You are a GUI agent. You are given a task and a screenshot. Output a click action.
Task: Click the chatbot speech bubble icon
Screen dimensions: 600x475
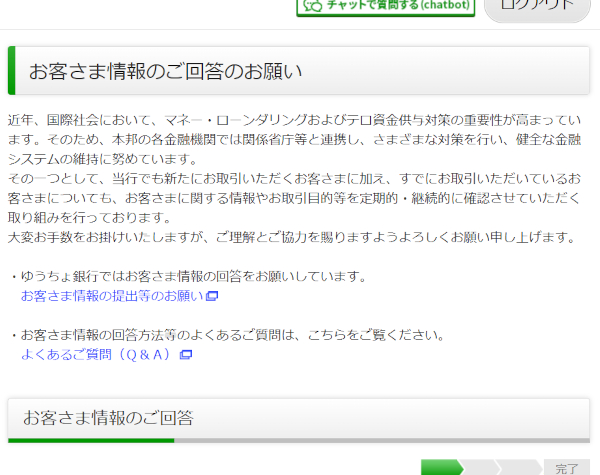tap(313, 5)
